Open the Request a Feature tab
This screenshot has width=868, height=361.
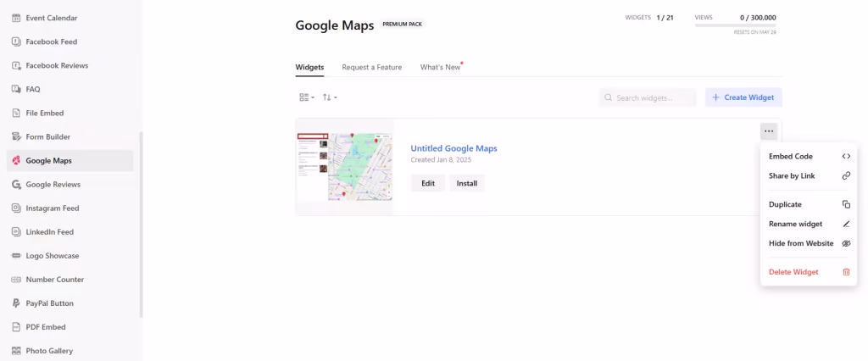coord(372,67)
